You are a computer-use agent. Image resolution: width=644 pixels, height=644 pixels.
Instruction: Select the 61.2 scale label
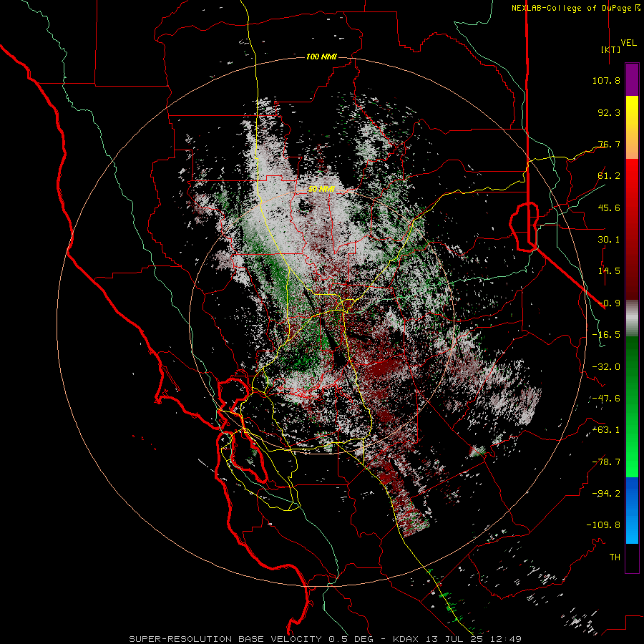[609, 176]
